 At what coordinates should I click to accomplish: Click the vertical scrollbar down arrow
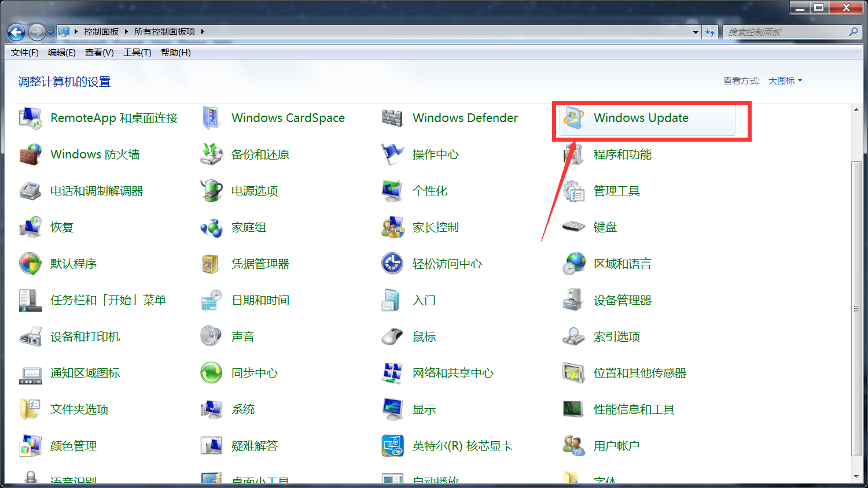click(856, 477)
